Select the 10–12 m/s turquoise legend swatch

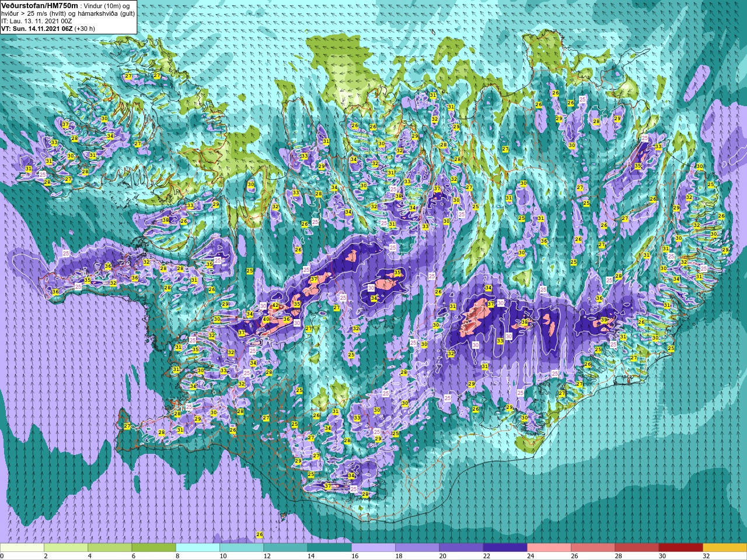point(242,548)
